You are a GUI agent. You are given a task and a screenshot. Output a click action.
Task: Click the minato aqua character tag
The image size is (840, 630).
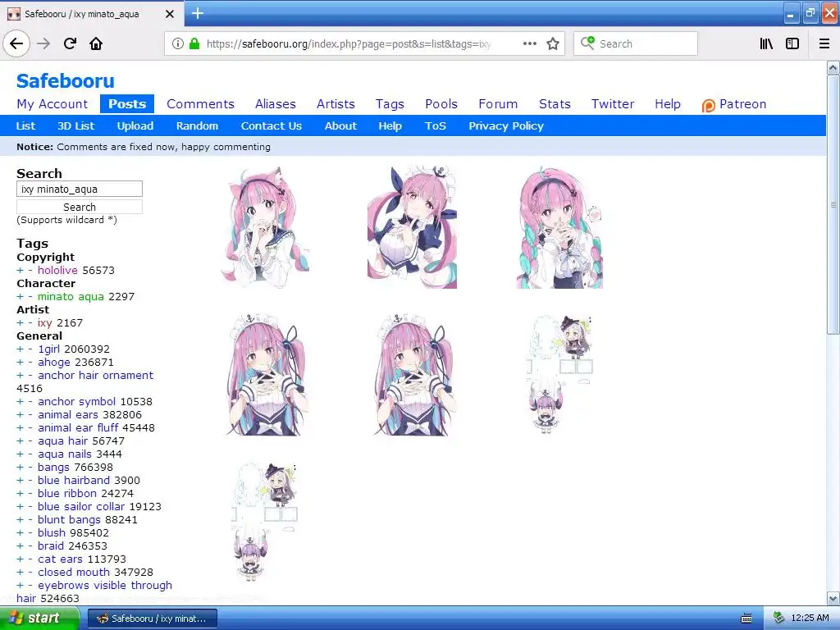[71, 297]
